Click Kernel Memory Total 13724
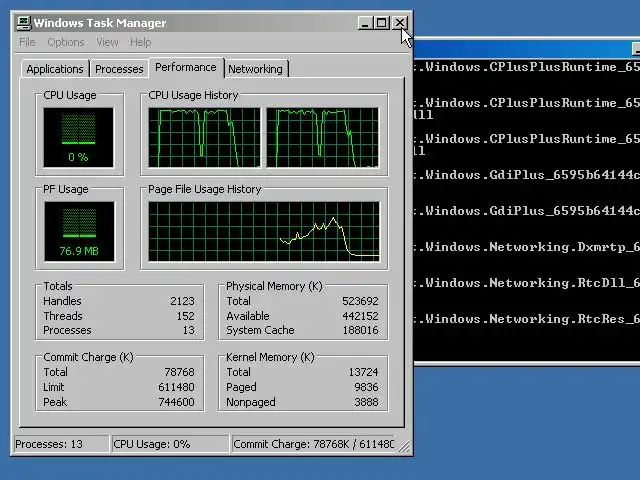The width and height of the screenshot is (640, 480). tap(364, 372)
